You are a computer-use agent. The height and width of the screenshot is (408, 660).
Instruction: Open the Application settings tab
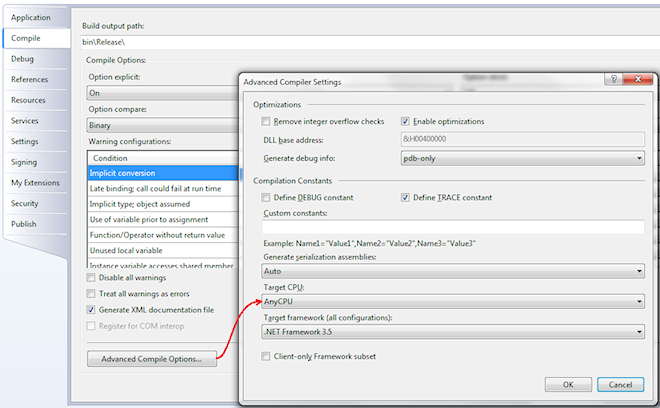pyautogui.click(x=31, y=18)
